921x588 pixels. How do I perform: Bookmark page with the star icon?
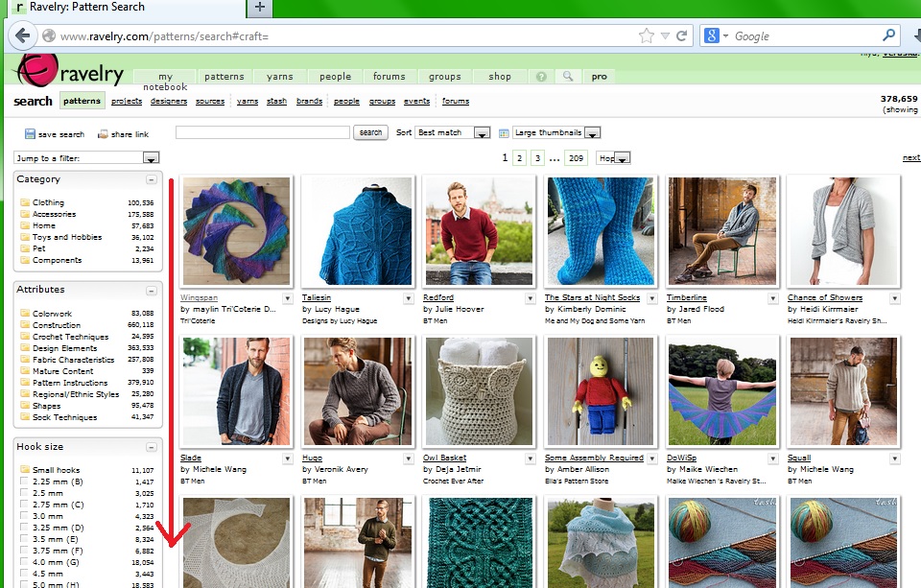click(x=647, y=36)
